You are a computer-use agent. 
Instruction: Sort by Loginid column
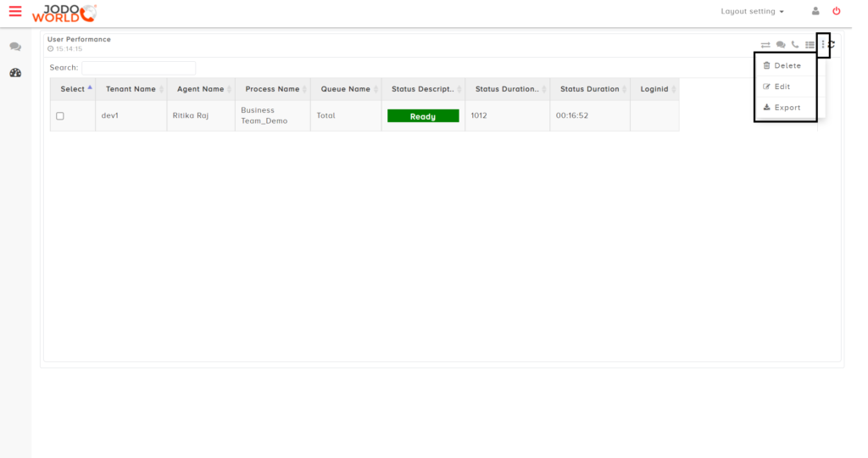point(655,89)
